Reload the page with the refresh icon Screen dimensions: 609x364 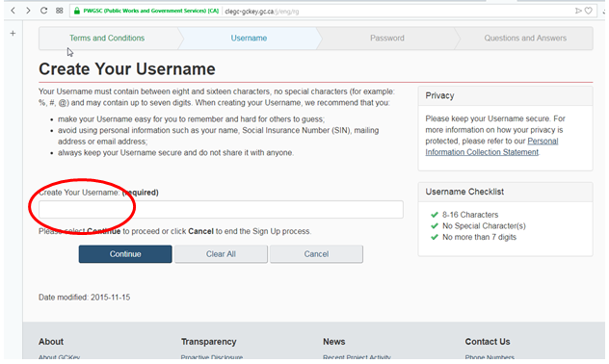click(43, 11)
